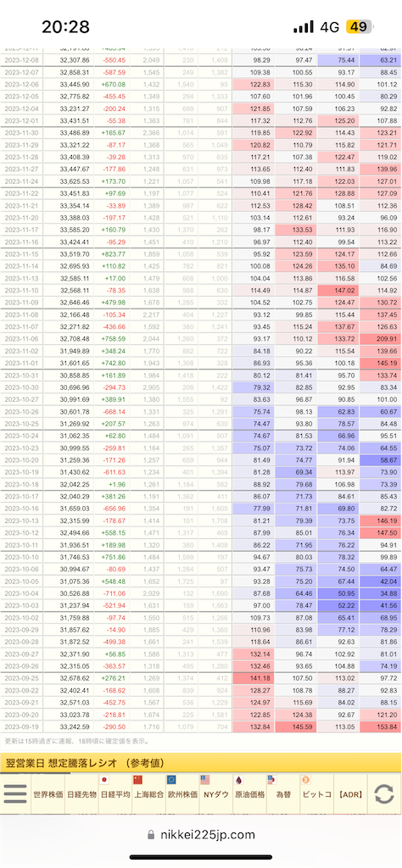Viewport: 402px width, 868px height.
Task: Go to the NYダウ tab
Action: (x=216, y=793)
